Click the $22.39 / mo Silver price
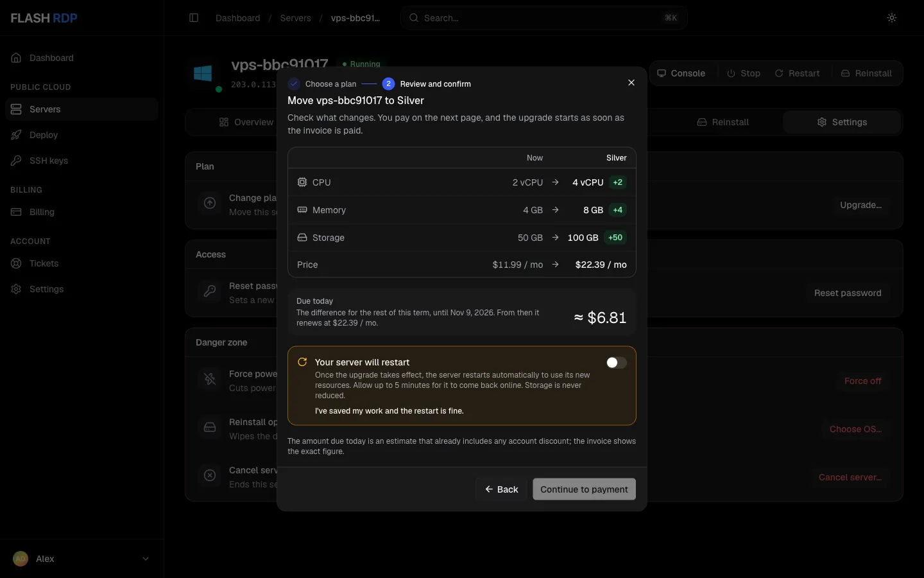This screenshot has width=924, height=578. [x=601, y=265]
